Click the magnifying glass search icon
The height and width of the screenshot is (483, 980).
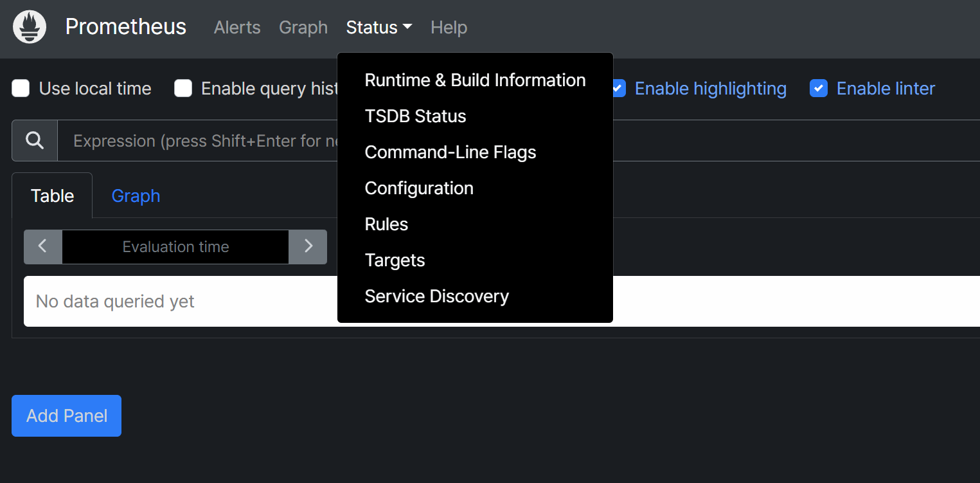tap(35, 140)
